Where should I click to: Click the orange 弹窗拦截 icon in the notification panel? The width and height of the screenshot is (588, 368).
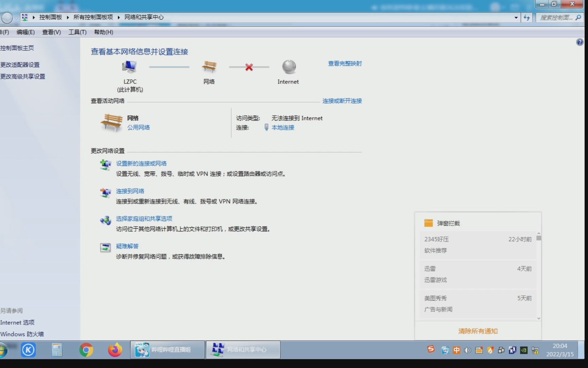428,223
